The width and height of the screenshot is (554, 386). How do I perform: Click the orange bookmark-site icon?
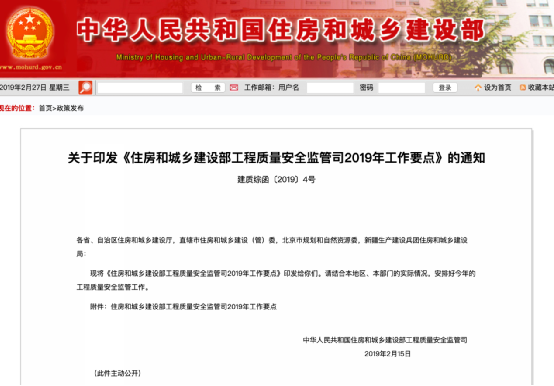[x=523, y=88]
